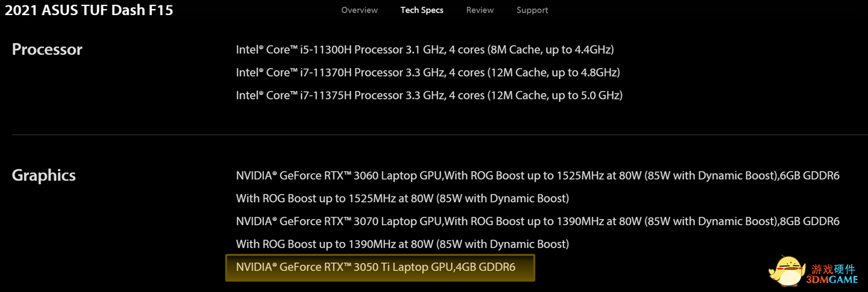Click the 8GB GDDR6 memory text
This screenshot has width=868, height=292.
click(809, 221)
